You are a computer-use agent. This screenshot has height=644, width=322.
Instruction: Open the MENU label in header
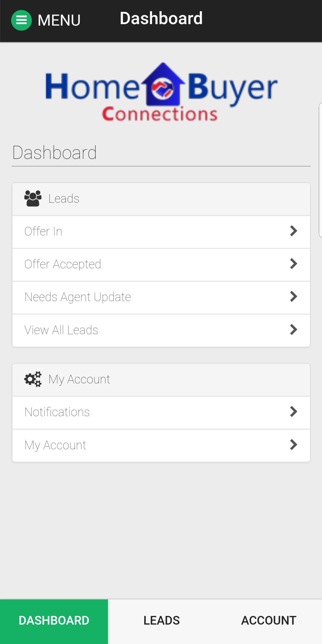coord(59,20)
